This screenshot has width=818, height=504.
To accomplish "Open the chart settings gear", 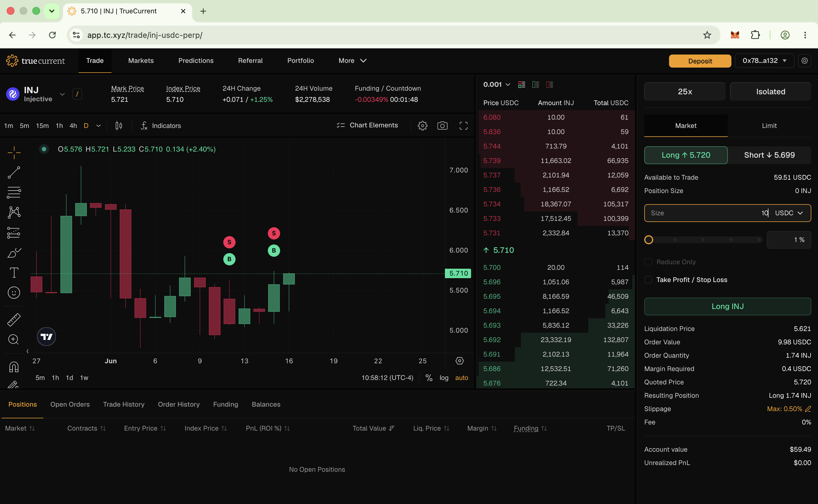I will click(x=422, y=126).
